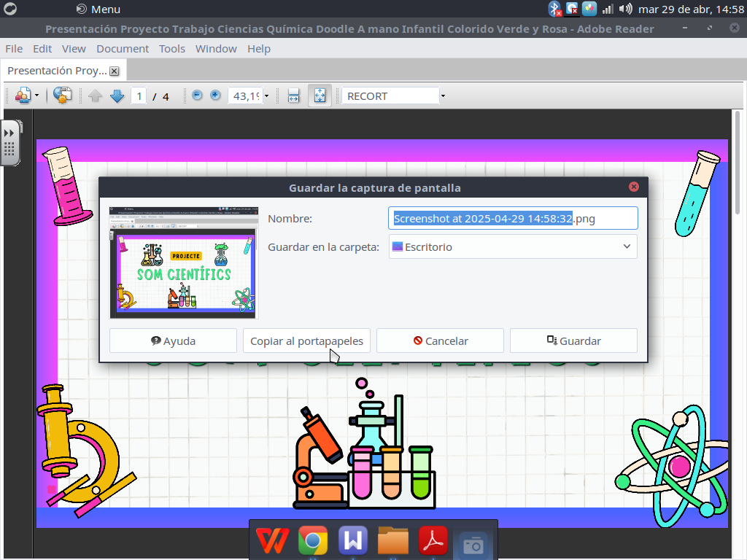
Task: Click the Bluetooth tray icon
Action: [x=554, y=9]
